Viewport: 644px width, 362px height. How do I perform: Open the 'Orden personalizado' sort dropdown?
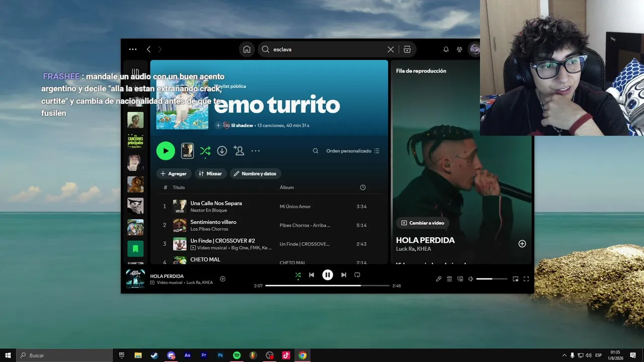tap(353, 151)
